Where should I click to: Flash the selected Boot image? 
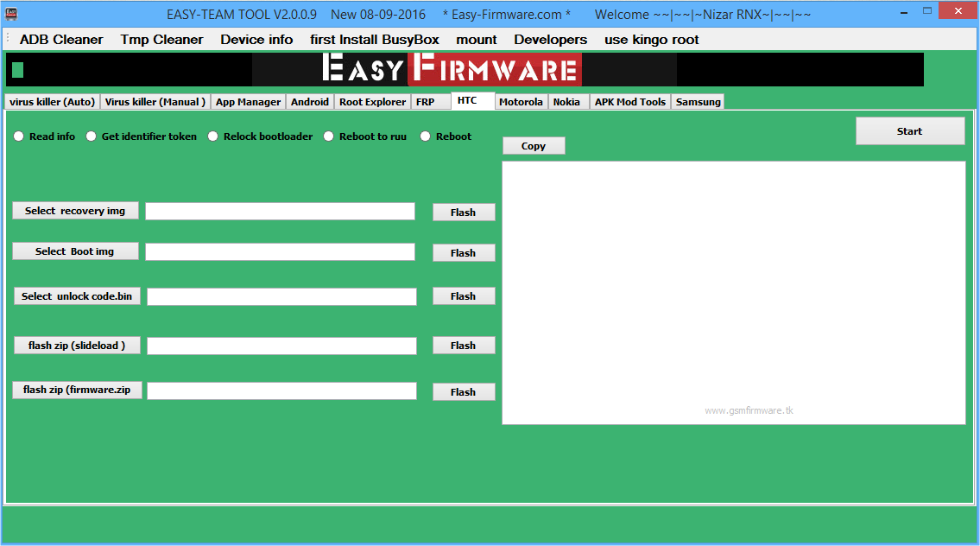[464, 253]
